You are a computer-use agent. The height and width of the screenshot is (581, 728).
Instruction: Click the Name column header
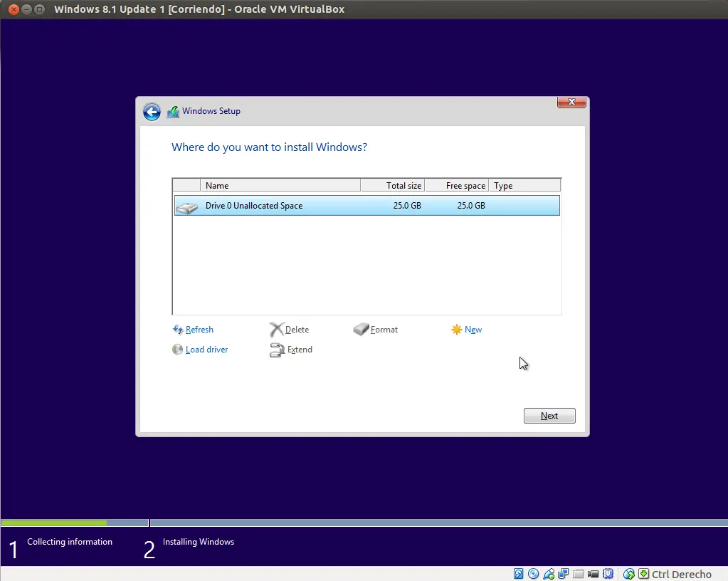click(280, 185)
